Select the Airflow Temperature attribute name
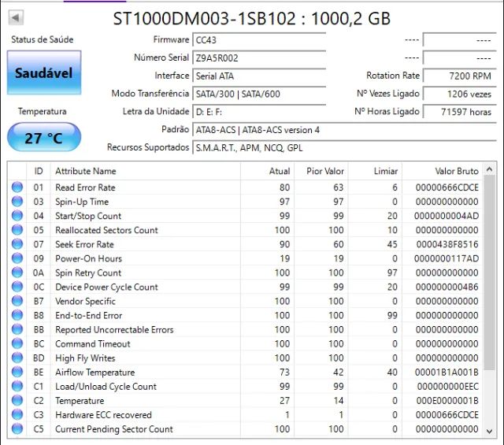504x445 pixels. (94, 373)
